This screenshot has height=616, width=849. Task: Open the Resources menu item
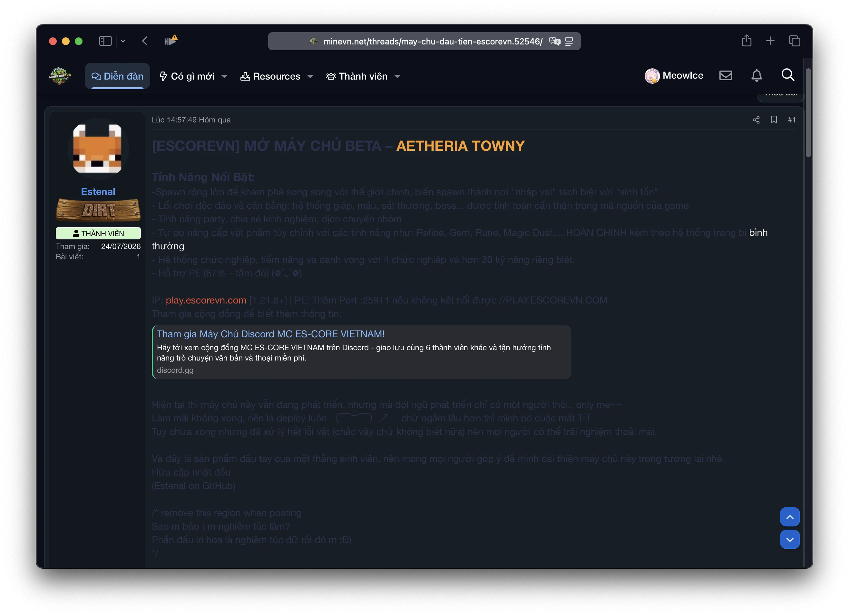pyautogui.click(x=270, y=76)
